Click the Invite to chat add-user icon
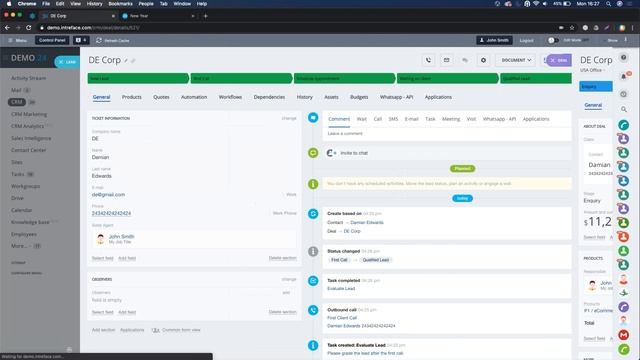Viewport: 640px width, 360px height. (x=331, y=153)
